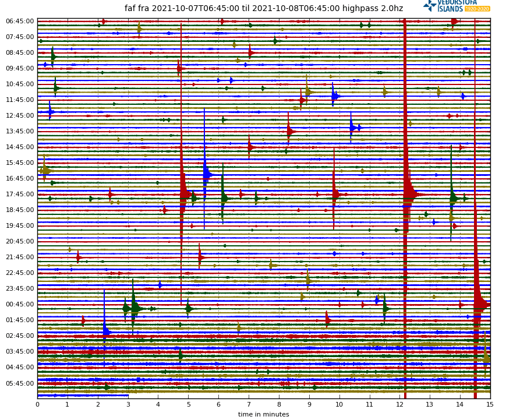The width and height of the screenshot is (506, 420).
Task: Click the 06:45:00 time label
Action: click(x=20, y=22)
